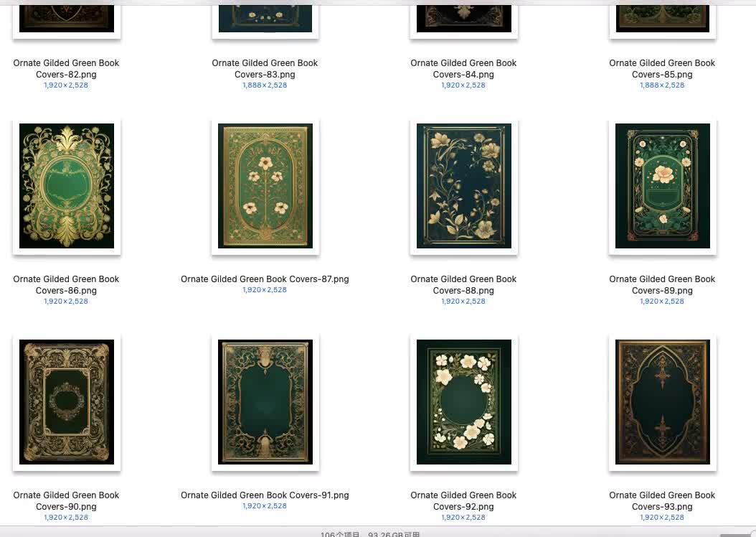The image size is (756, 537).
Task: Click the 1,888×2,528 dimensions under Covers-83
Action: [x=265, y=85]
